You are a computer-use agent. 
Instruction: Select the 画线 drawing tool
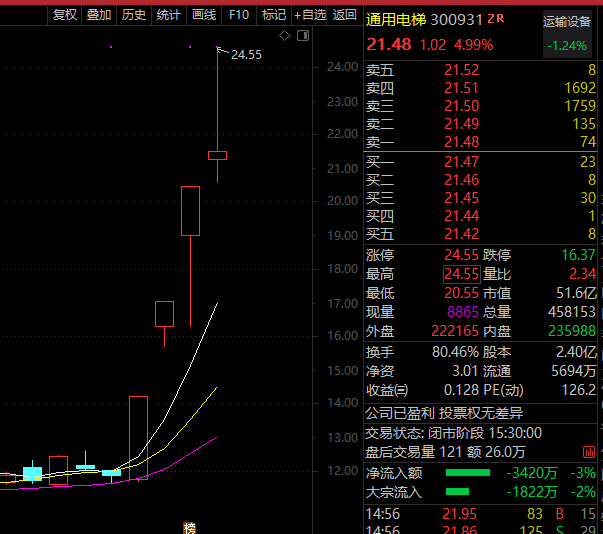pos(204,15)
